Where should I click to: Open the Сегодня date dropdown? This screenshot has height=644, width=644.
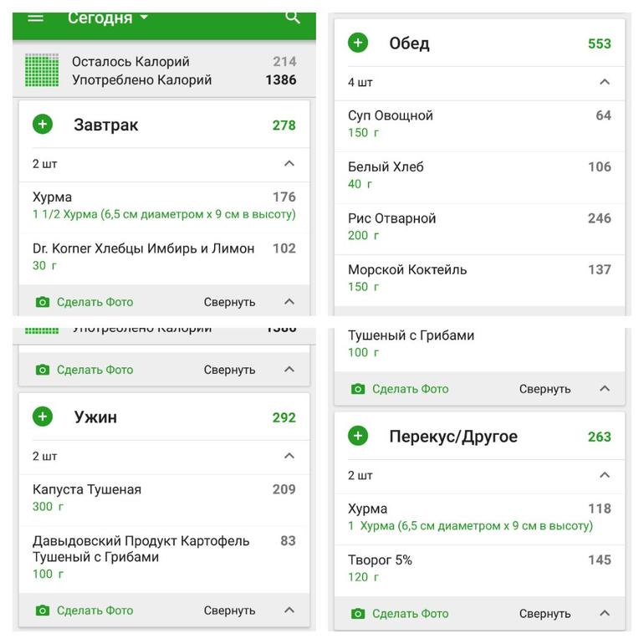108,18
